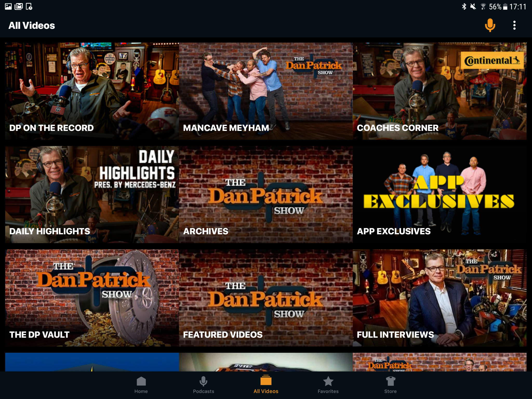Open the Store shirt icon tab
The height and width of the screenshot is (399, 532).
click(390, 385)
